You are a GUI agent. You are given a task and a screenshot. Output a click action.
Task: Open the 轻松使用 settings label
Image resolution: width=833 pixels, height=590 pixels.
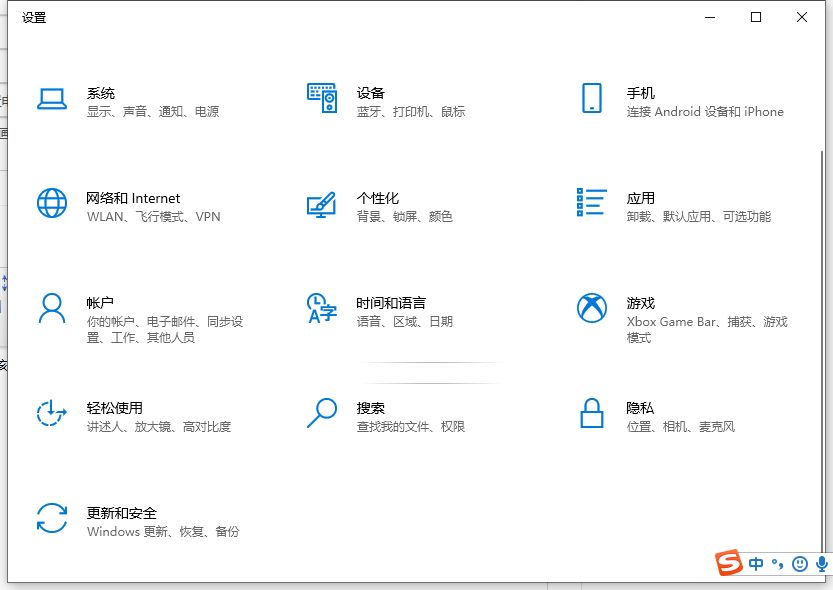(x=115, y=408)
